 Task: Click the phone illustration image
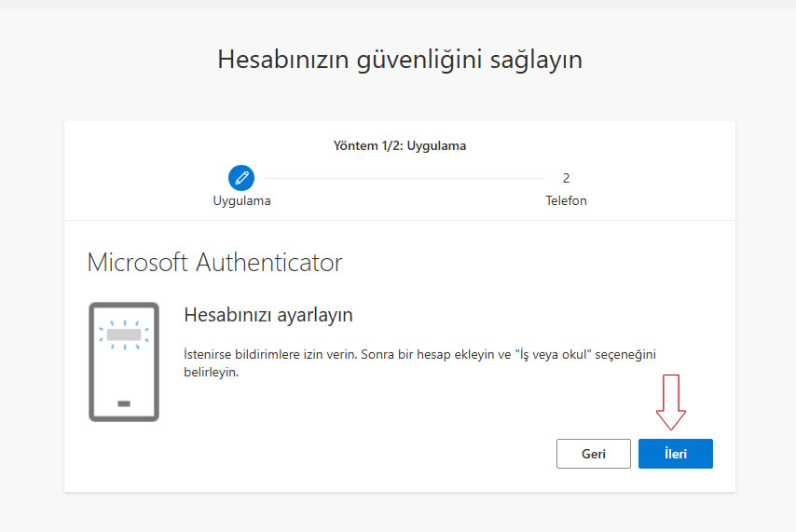point(124,361)
